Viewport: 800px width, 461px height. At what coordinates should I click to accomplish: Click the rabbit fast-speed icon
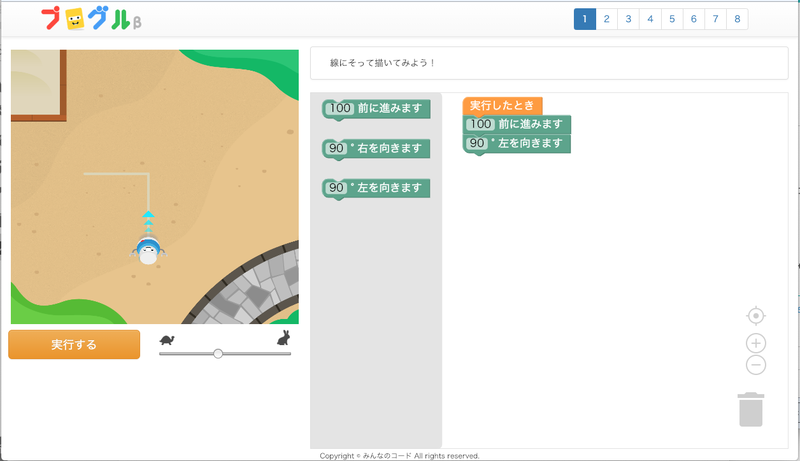tap(284, 338)
